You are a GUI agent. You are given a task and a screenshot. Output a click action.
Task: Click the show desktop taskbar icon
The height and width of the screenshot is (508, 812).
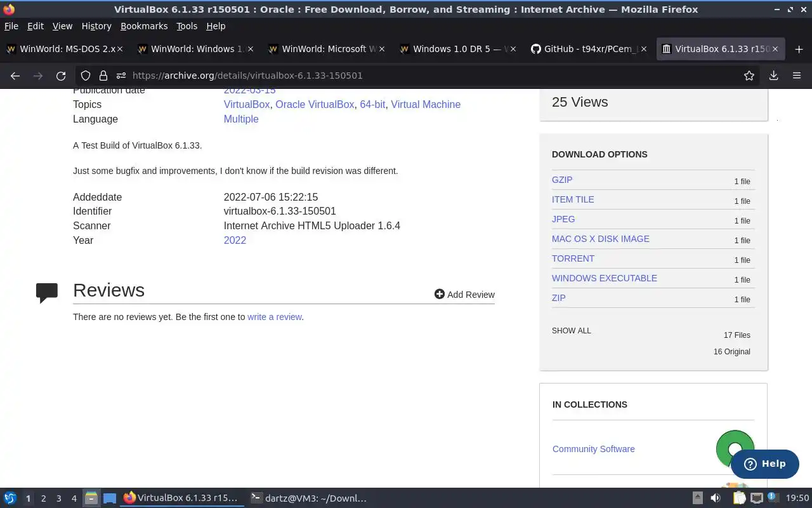coord(110,498)
